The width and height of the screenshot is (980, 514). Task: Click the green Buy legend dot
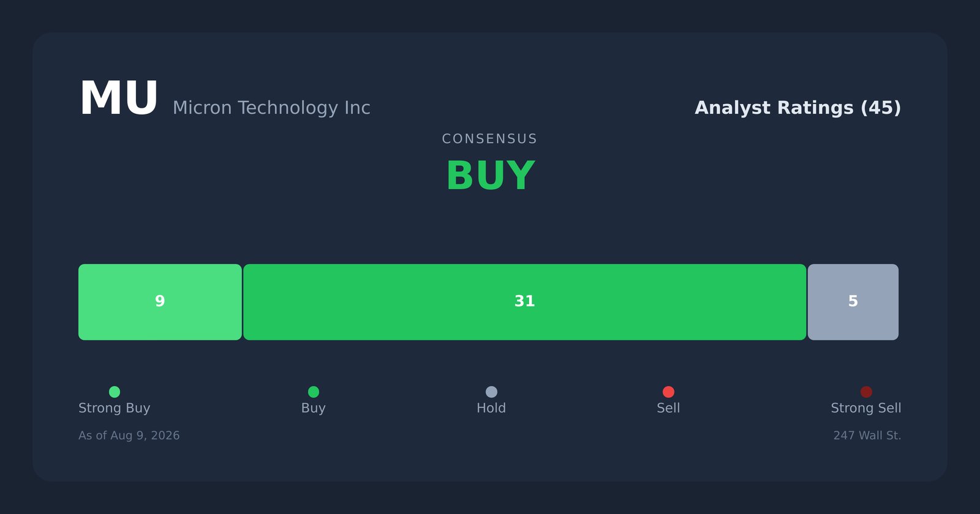click(x=314, y=392)
